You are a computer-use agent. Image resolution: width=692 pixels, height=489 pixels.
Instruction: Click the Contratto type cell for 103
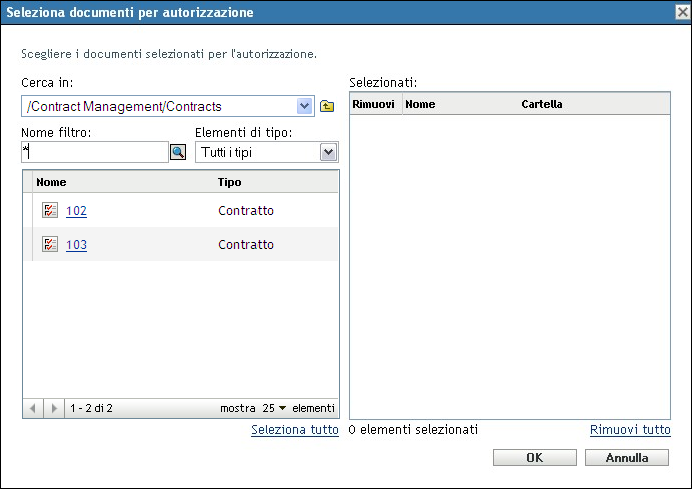tap(246, 244)
